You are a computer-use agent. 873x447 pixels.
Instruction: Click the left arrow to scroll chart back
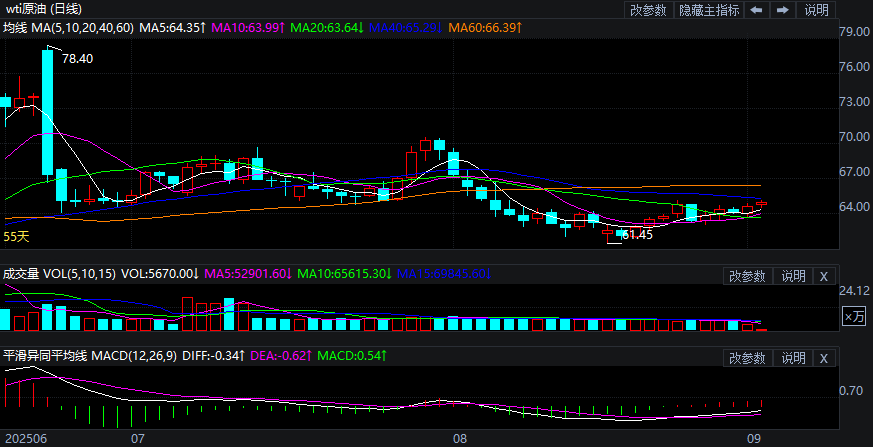756,10
